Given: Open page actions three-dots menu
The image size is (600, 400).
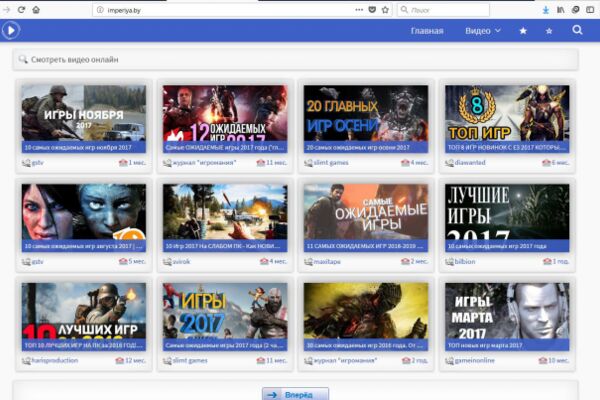Looking at the screenshot, I should coord(359,10).
